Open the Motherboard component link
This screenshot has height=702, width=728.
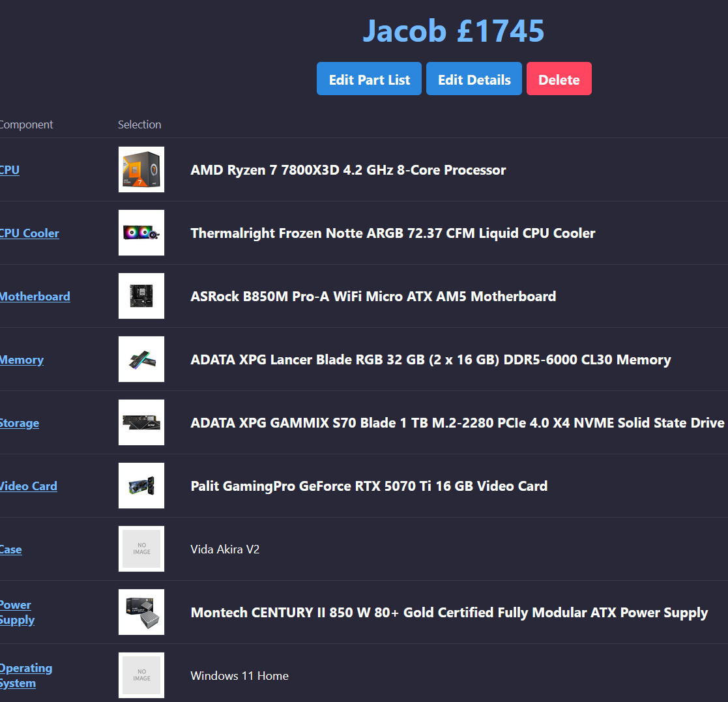coord(35,296)
